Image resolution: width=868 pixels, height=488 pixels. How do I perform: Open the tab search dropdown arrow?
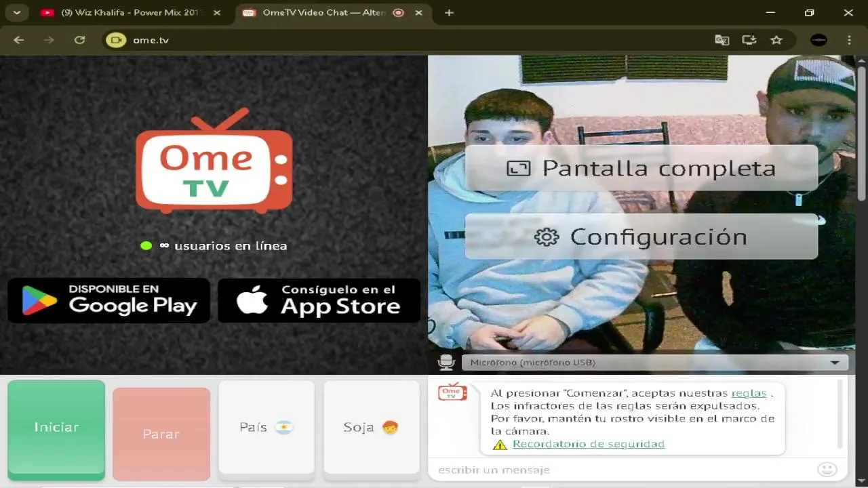17,12
